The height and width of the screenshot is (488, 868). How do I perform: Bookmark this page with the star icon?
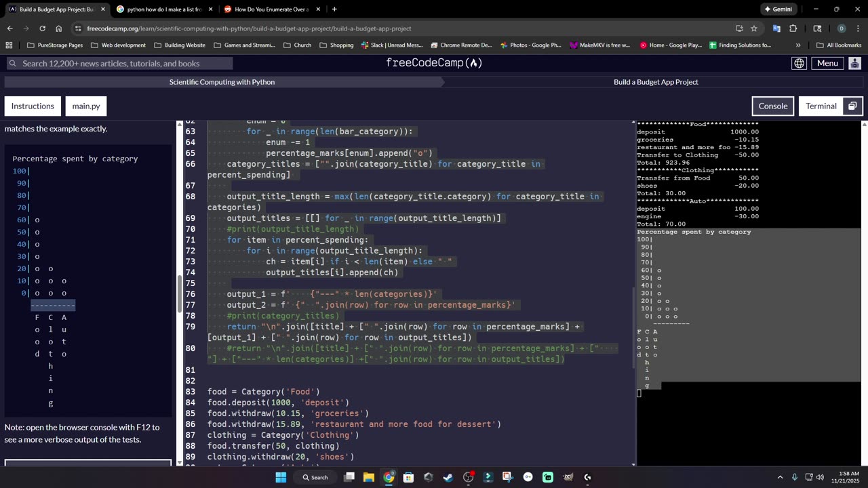point(754,28)
